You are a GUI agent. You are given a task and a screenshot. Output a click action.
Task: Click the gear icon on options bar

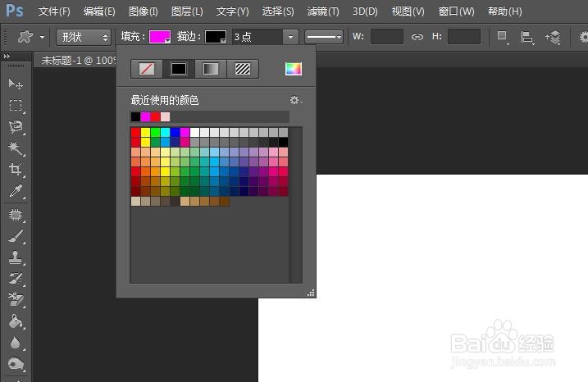[x=584, y=37]
